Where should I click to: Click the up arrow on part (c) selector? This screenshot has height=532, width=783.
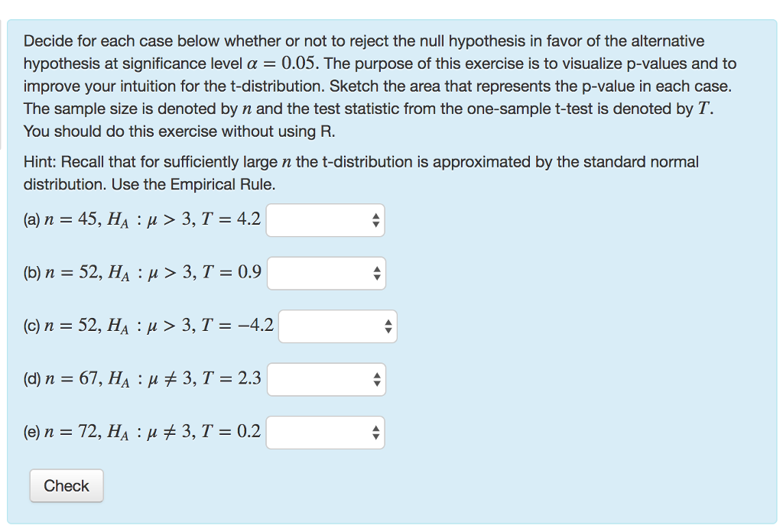click(x=387, y=323)
